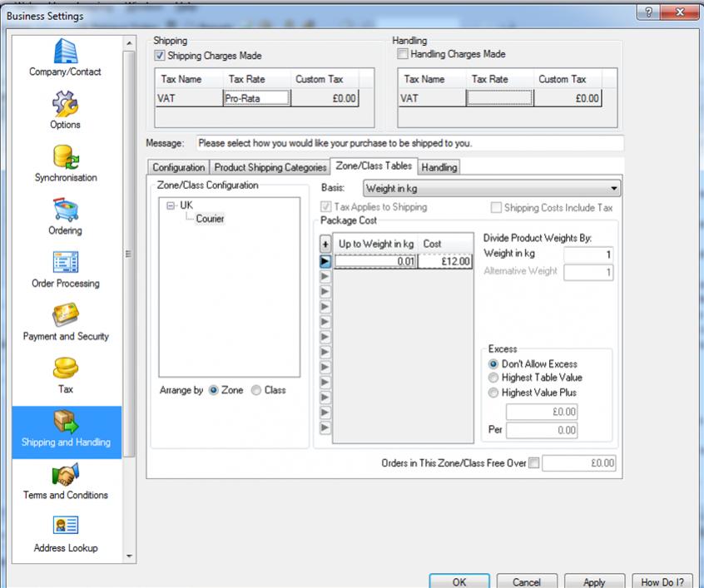Image resolution: width=704 pixels, height=588 pixels.
Task: Enable the Handling Charges Made checkbox
Action: [x=404, y=54]
